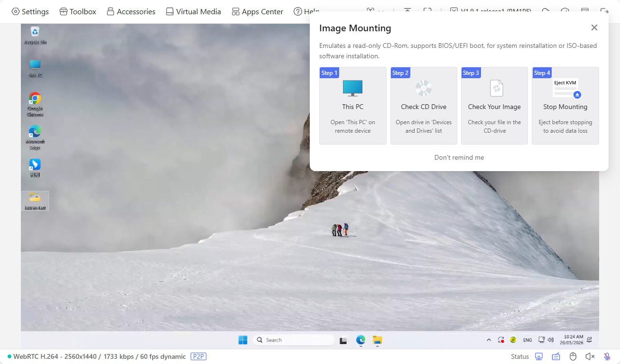Open File Explorer from the taskbar
The width and height of the screenshot is (620, 364).
tap(378, 340)
